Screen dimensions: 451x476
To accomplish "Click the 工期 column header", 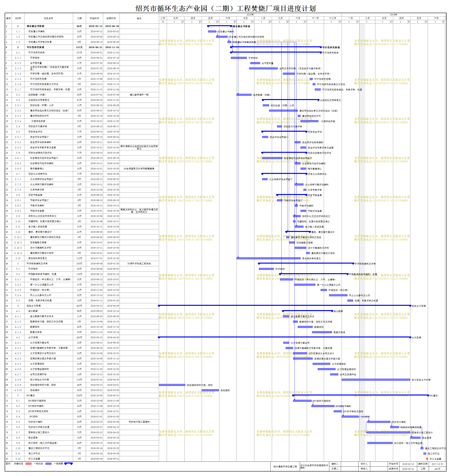I will click(x=79, y=18).
